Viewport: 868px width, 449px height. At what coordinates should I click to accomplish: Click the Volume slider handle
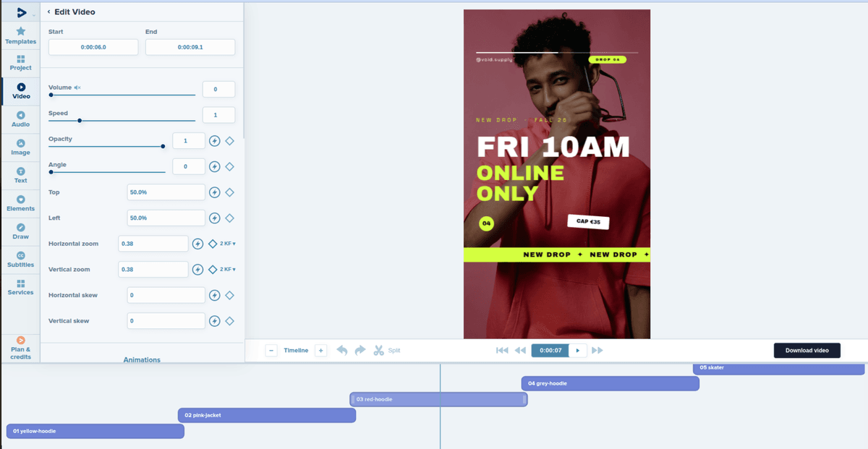pos(51,95)
